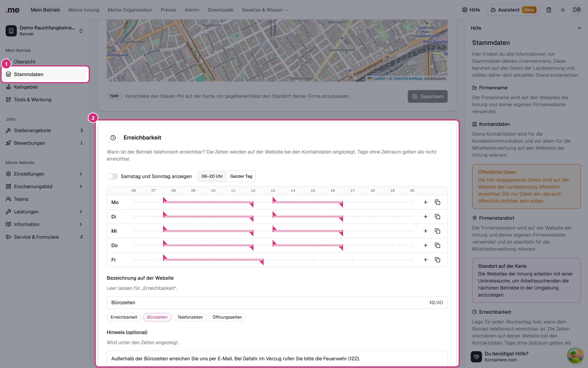Viewport: 588px width, 368px height.
Task: Click the Hilfe button in top bar
Action: pyautogui.click(x=471, y=10)
